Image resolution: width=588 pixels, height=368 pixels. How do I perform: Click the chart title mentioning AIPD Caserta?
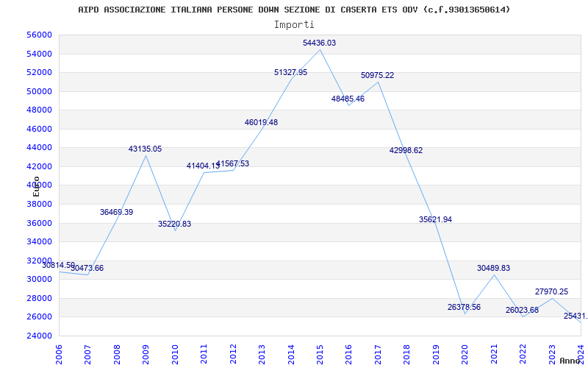pyautogui.click(x=294, y=10)
